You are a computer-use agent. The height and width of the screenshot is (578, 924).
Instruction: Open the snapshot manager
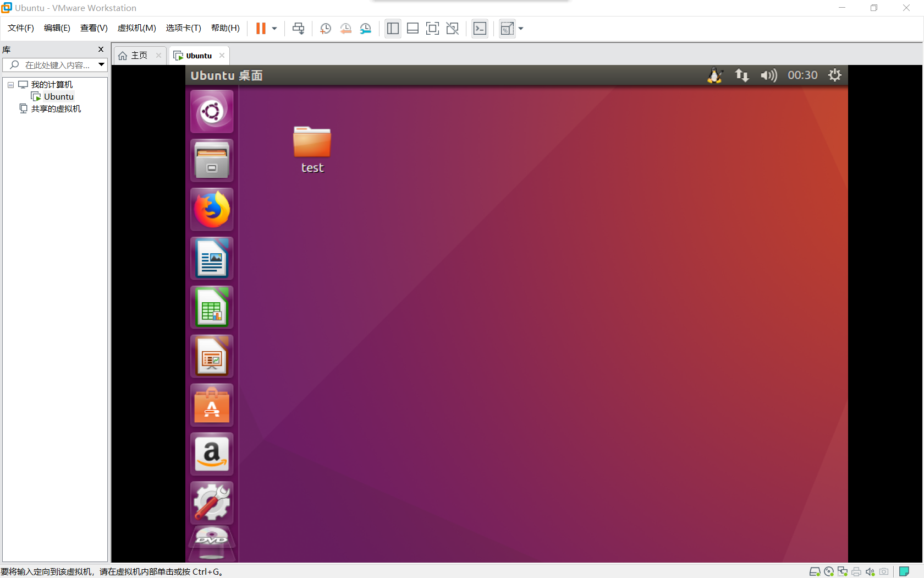[x=366, y=28]
